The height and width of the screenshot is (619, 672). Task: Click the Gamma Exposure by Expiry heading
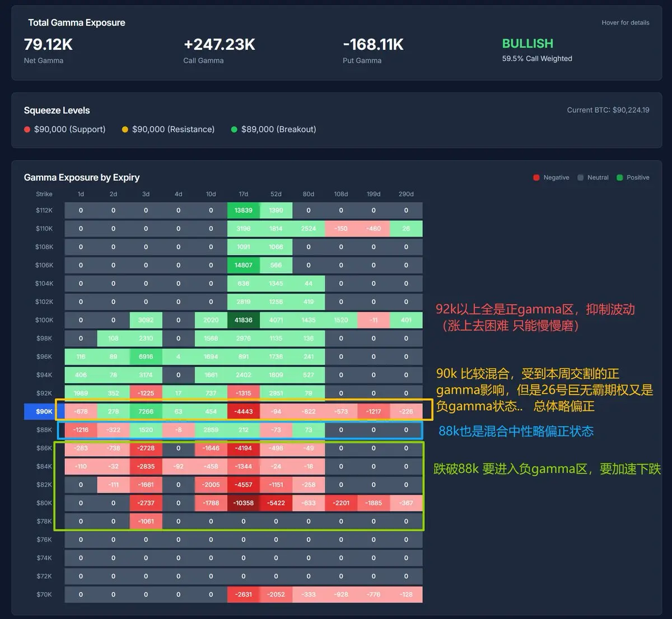82,177
